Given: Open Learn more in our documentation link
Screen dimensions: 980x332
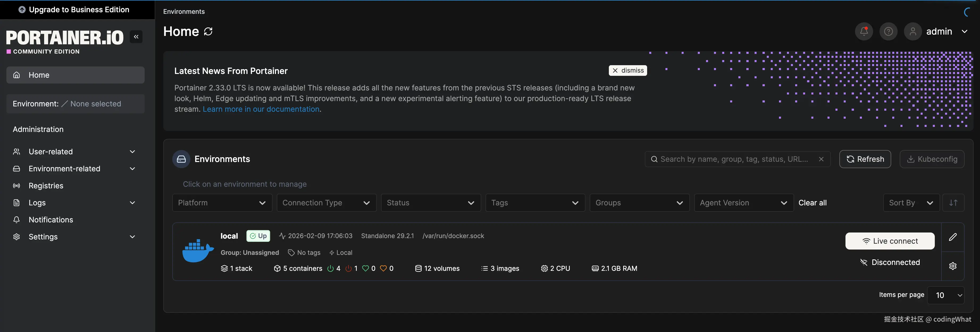Looking at the screenshot, I should click(261, 109).
